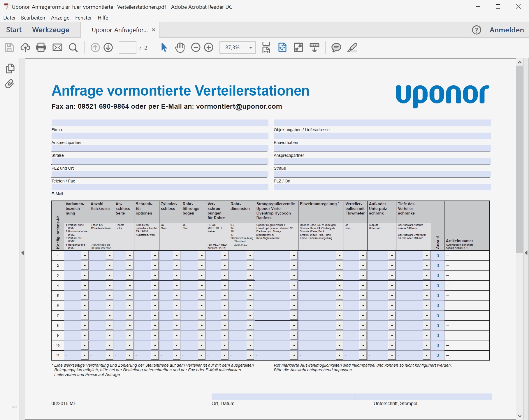529x420 pixels.
Task: Click the fit page icon
Action: point(282,47)
